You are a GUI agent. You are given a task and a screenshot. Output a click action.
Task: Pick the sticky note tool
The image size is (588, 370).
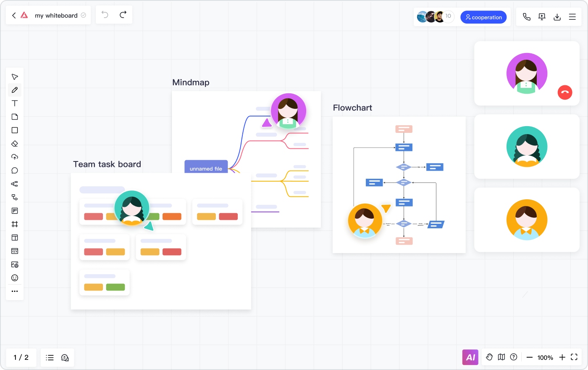click(x=15, y=117)
